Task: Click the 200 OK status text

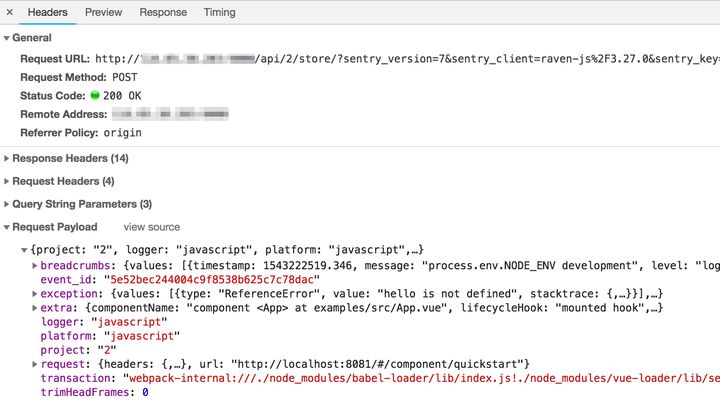Action: tap(122, 95)
